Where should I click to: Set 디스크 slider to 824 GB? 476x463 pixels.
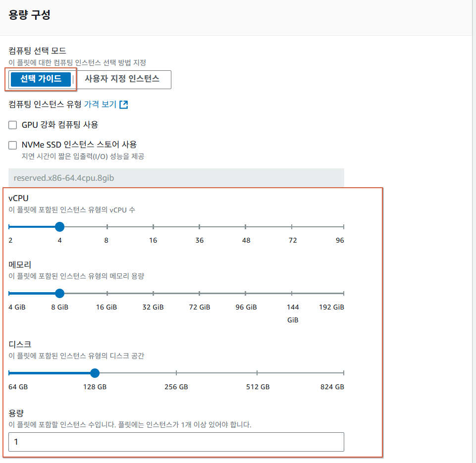coord(343,373)
